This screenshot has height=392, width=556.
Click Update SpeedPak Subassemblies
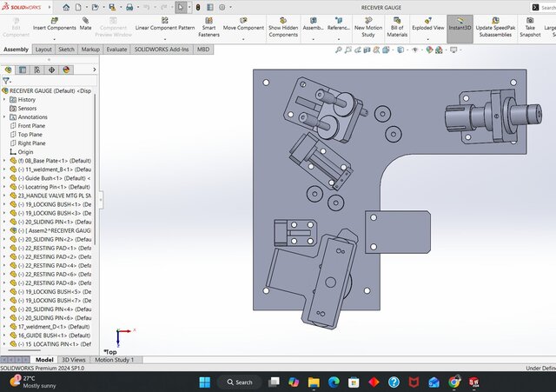[495, 27]
